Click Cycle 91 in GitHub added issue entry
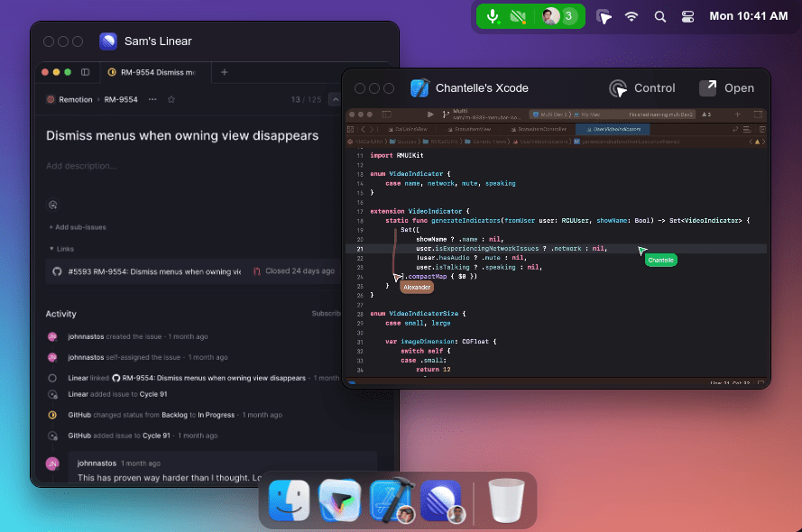Image resolution: width=802 pixels, height=532 pixels. coord(156,436)
